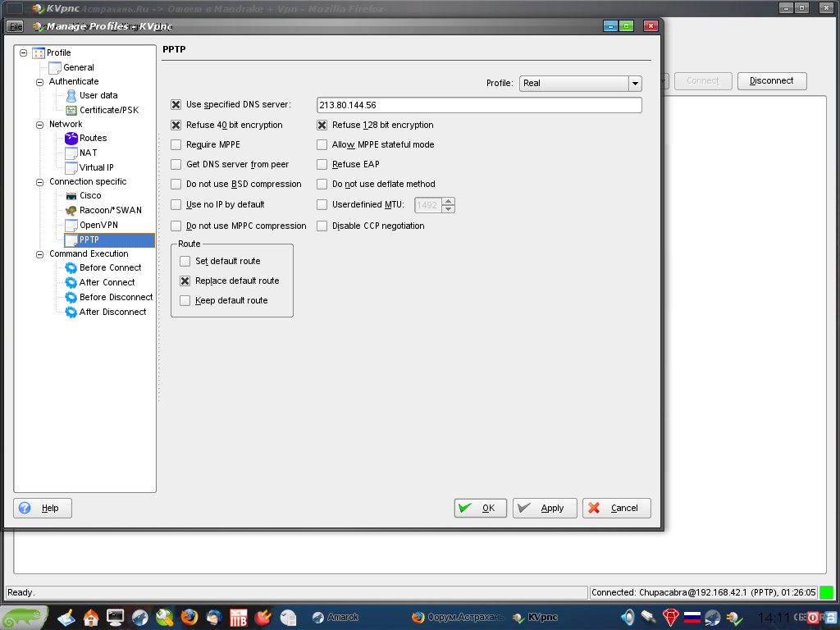
Task: Select the purple Routes icon
Action: pyautogui.click(x=71, y=138)
